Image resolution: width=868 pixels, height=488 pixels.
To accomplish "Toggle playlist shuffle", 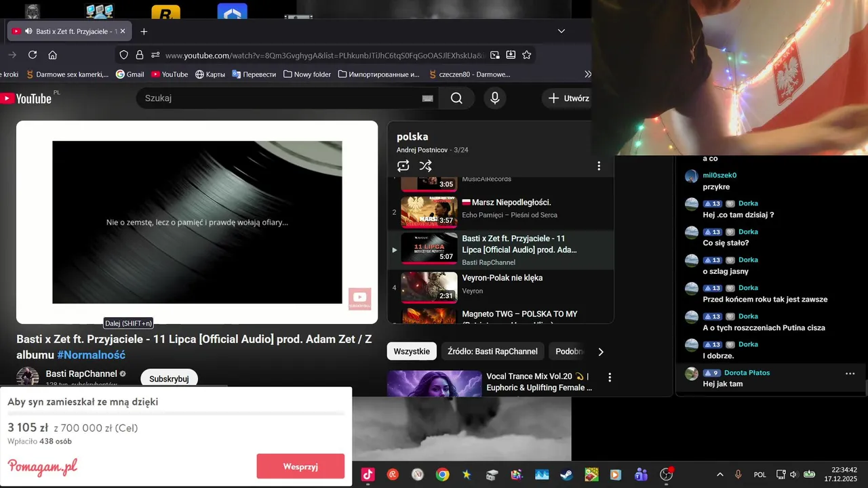I will [x=425, y=166].
